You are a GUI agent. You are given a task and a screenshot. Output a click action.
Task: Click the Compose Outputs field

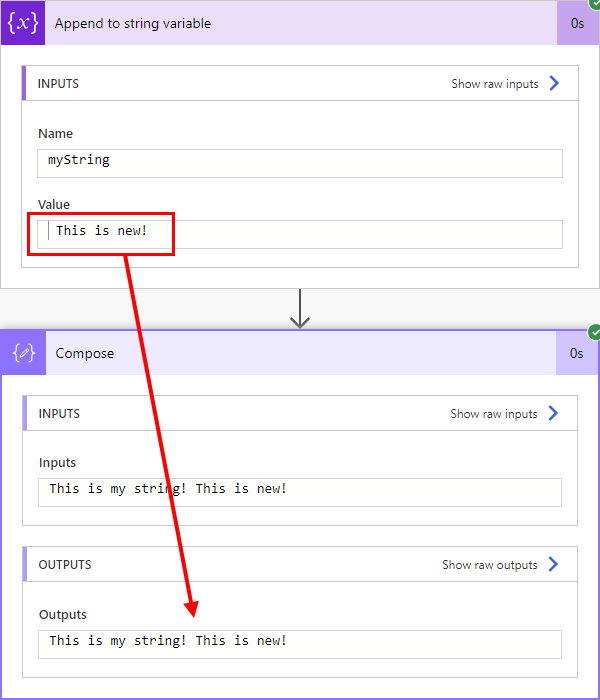[x=300, y=644]
